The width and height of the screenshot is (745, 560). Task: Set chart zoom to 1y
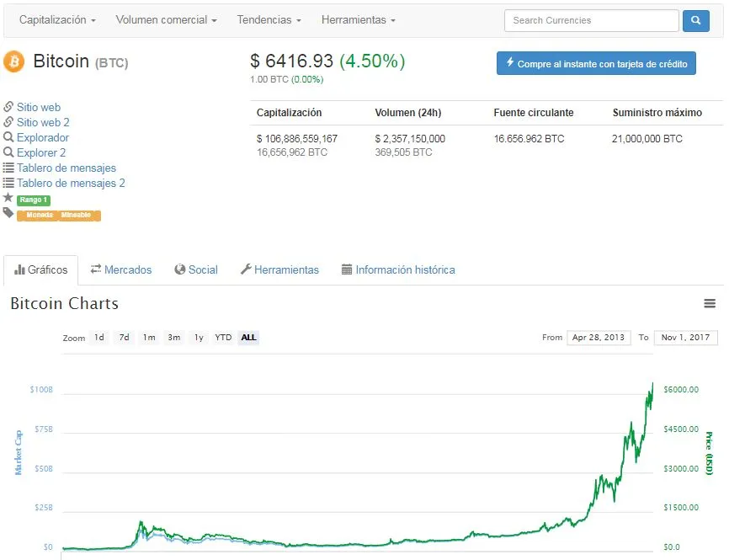point(199,338)
